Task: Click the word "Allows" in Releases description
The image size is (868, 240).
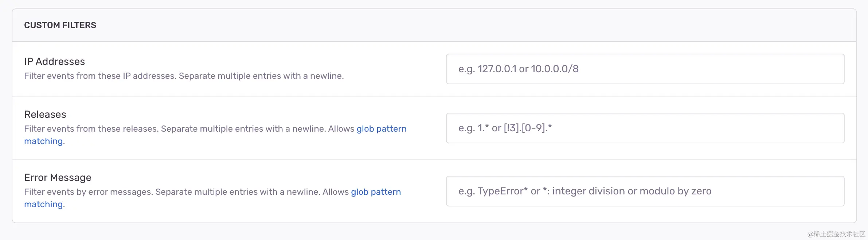Action: [341, 129]
